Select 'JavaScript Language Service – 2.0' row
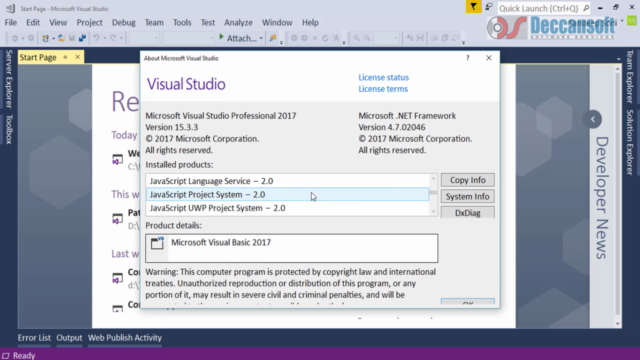 287,181
